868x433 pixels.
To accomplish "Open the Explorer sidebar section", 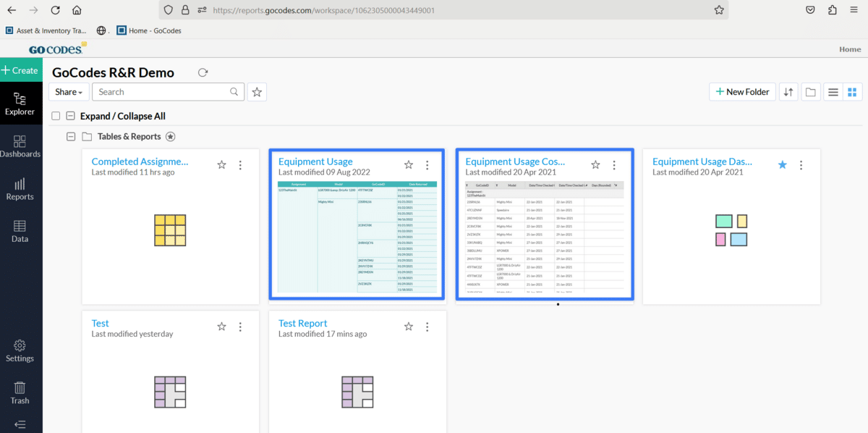I will click(20, 104).
